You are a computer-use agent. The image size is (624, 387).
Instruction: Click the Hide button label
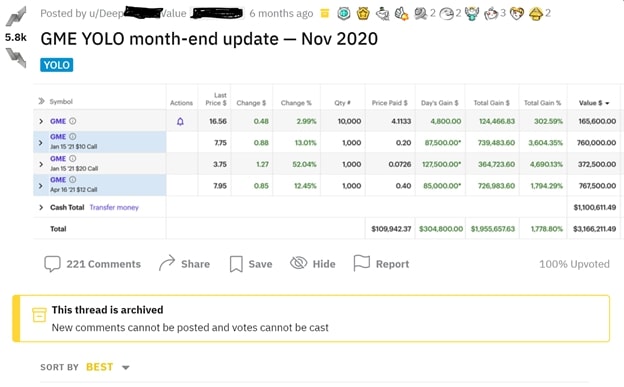(324, 264)
